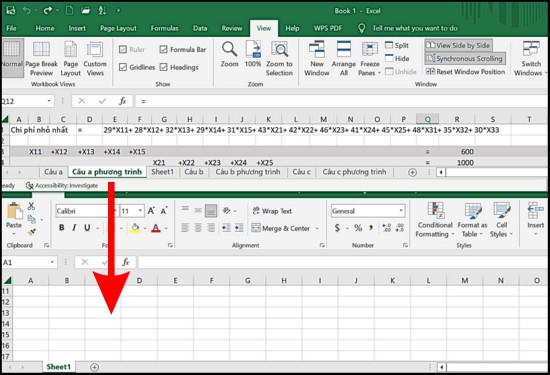Click the Increase Font Size icon
Image resolution: width=550 pixels, height=375 pixels.
tap(151, 211)
